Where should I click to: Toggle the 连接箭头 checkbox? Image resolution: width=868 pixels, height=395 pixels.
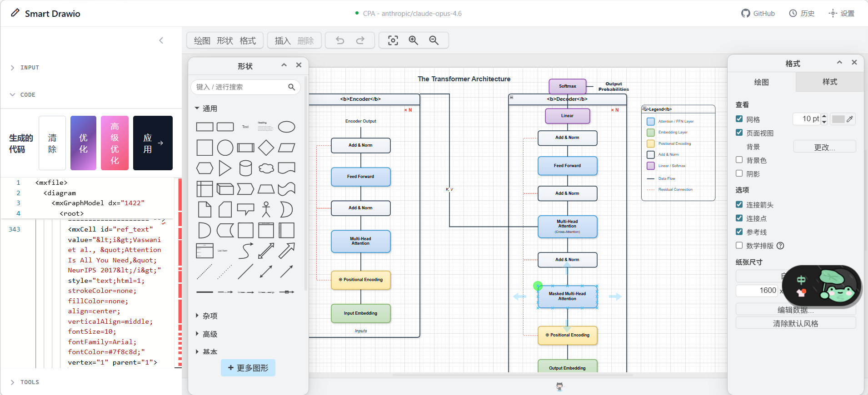[739, 204]
